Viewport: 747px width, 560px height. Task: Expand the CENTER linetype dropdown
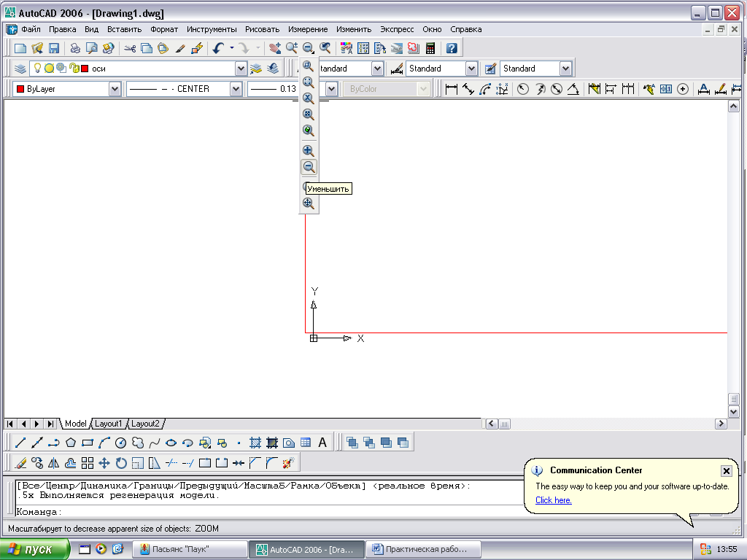tap(236, 89)
